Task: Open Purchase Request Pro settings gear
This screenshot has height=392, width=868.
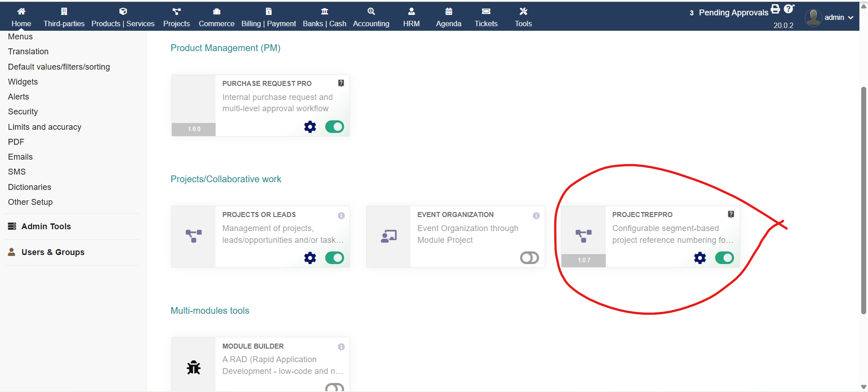Action: coord(310,127)
